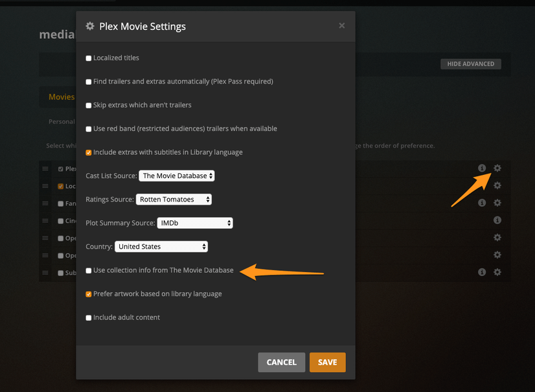Viewport: 535px width, 392px height.
Task: Open the Cast List Source dropdown
Action: (176, 176)
